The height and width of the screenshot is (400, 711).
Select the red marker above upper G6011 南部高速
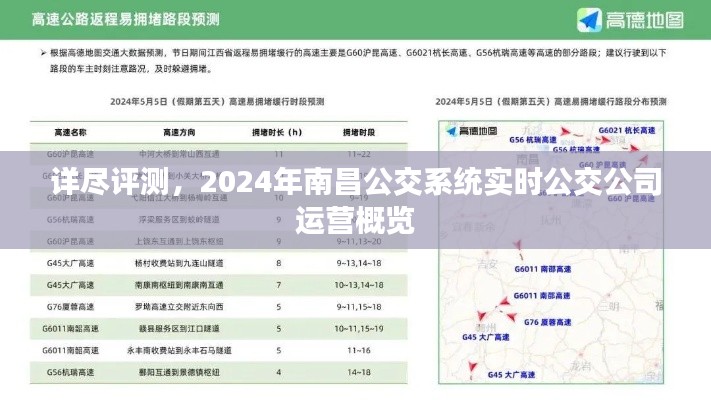516,245
